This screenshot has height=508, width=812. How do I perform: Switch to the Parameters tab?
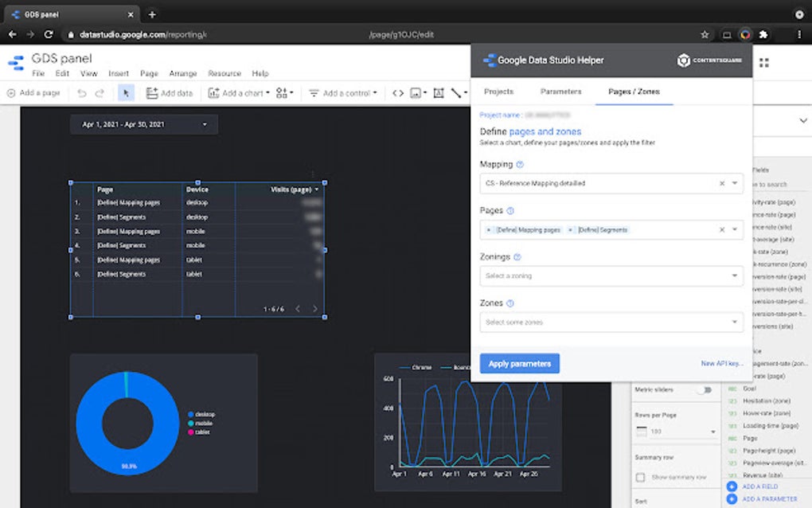(x=560, y=92)
